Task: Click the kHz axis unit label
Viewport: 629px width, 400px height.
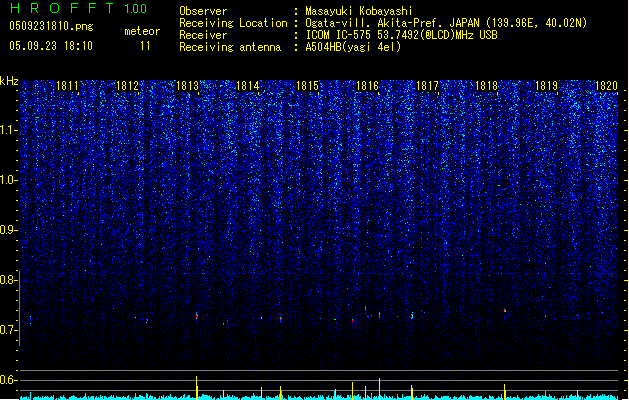Action: pyautogui.click(x=9, y=81)
